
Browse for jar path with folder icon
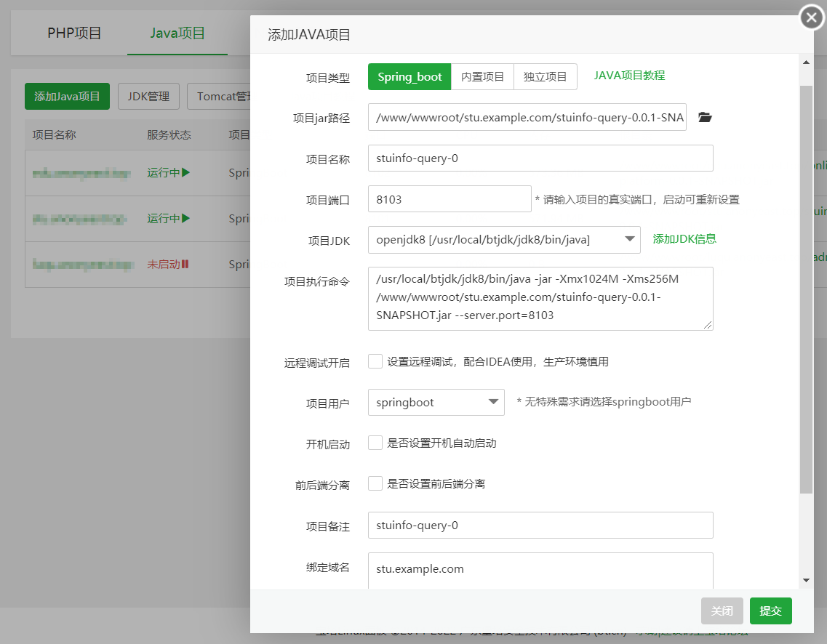[705, 117]
